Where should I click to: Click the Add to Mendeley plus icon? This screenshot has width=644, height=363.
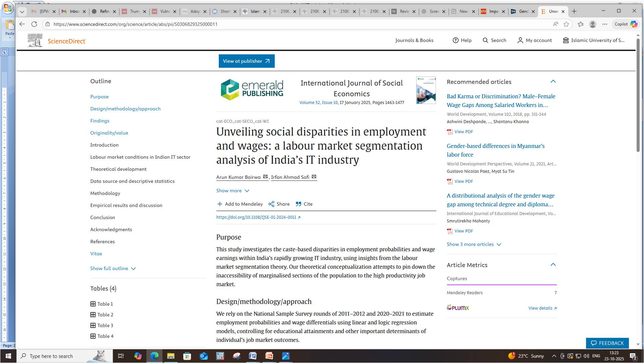pyautogui.click(x=219, y=204)
